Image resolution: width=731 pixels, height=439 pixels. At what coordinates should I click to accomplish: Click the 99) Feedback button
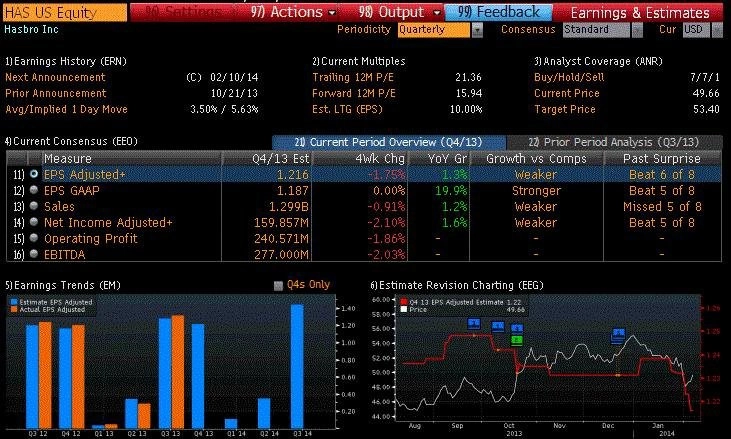point(498,12)
